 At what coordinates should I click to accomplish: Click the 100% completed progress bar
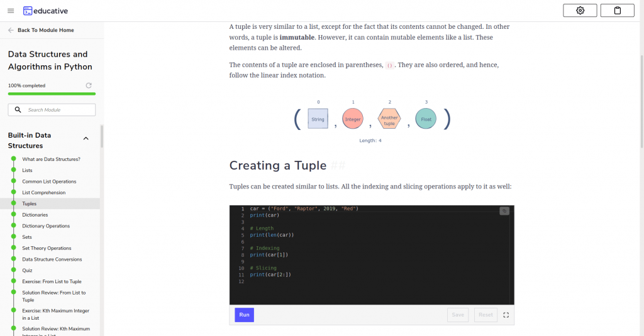[x=52, y=94]
